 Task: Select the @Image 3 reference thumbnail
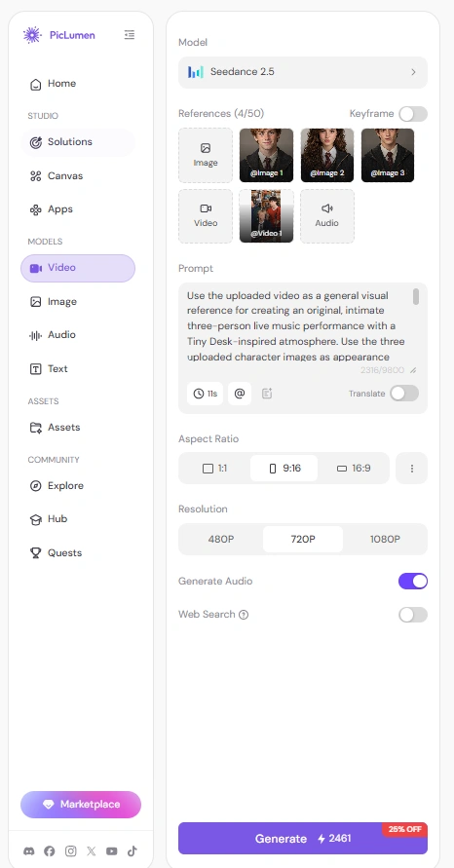pyautogui.click(x=388, y=156)
